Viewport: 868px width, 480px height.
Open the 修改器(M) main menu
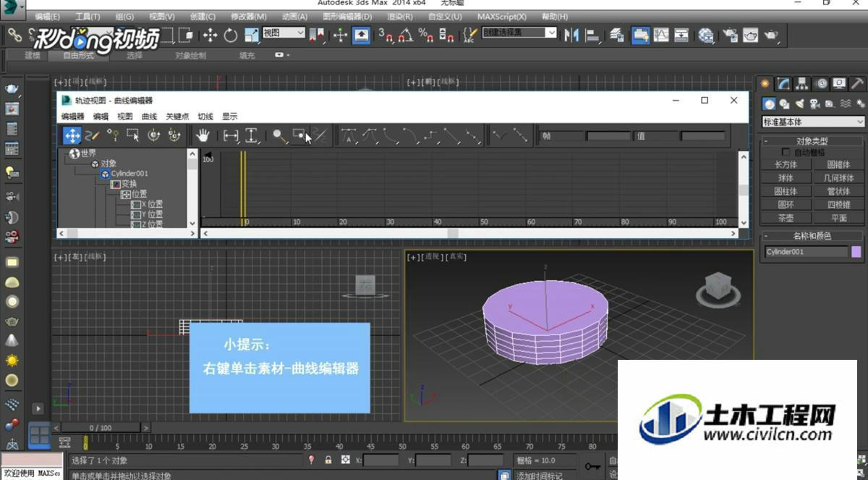[249, 17]
